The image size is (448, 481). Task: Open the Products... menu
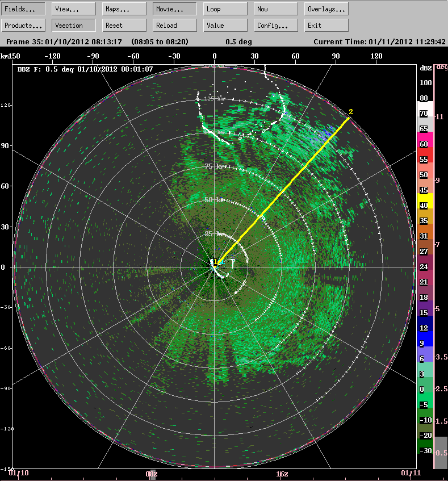pos(23,26)
